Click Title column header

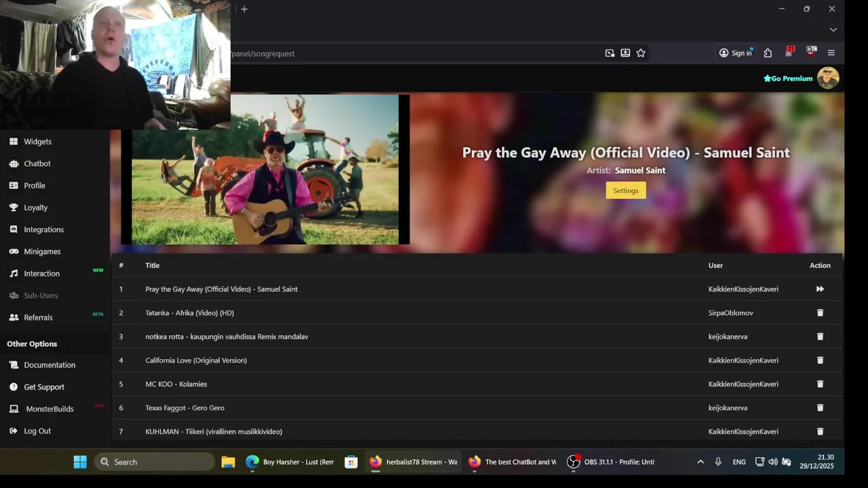[x=153, y=265]
